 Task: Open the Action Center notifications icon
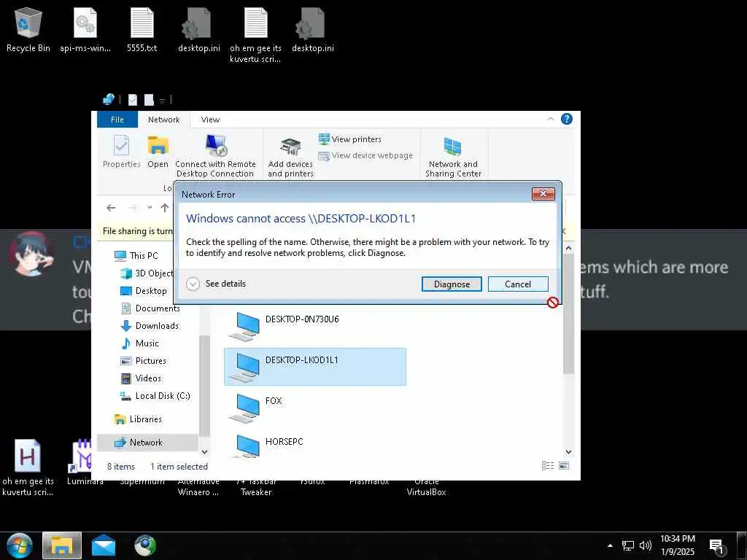tap(717, 547)
